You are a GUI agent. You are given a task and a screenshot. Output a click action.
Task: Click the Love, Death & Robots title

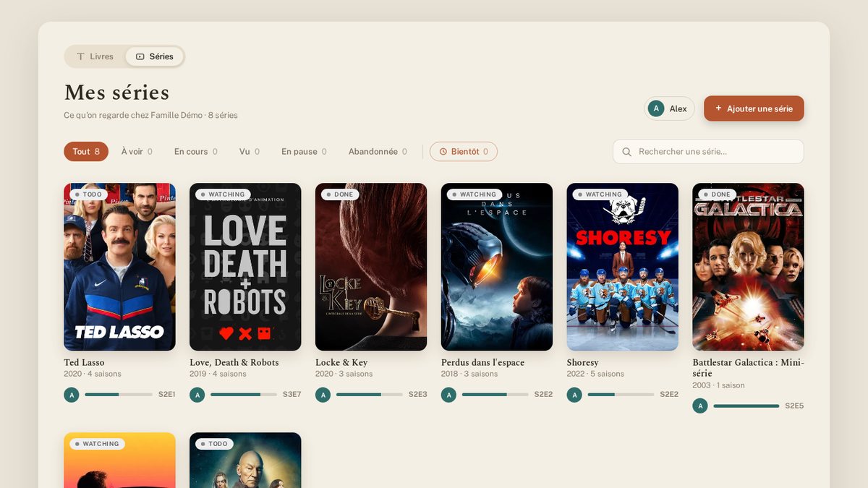click(234, 362)
